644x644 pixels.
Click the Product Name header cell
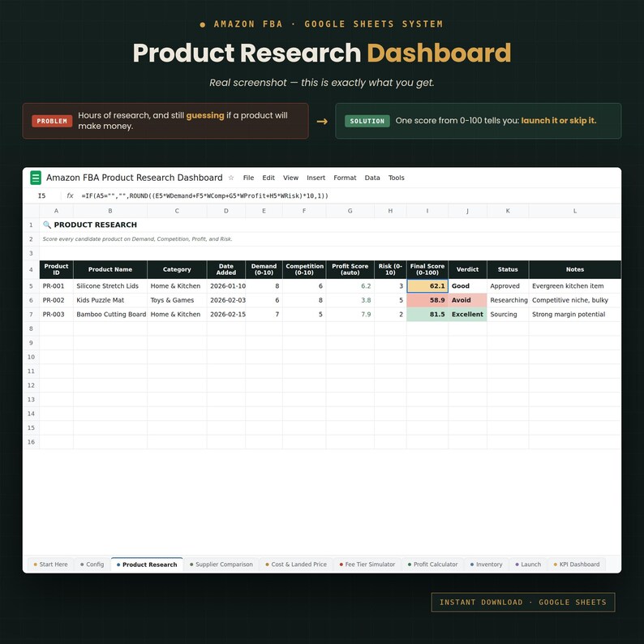pos(110,269)
